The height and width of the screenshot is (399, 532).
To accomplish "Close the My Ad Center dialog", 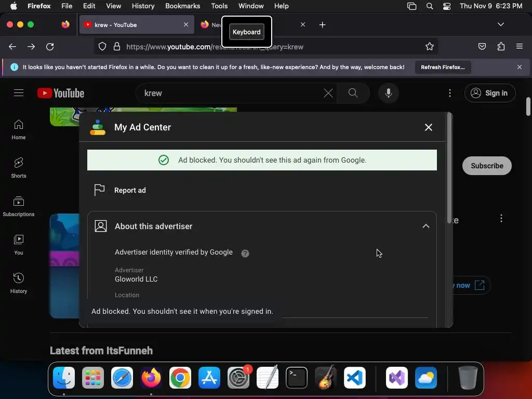I will pos(429,127).
